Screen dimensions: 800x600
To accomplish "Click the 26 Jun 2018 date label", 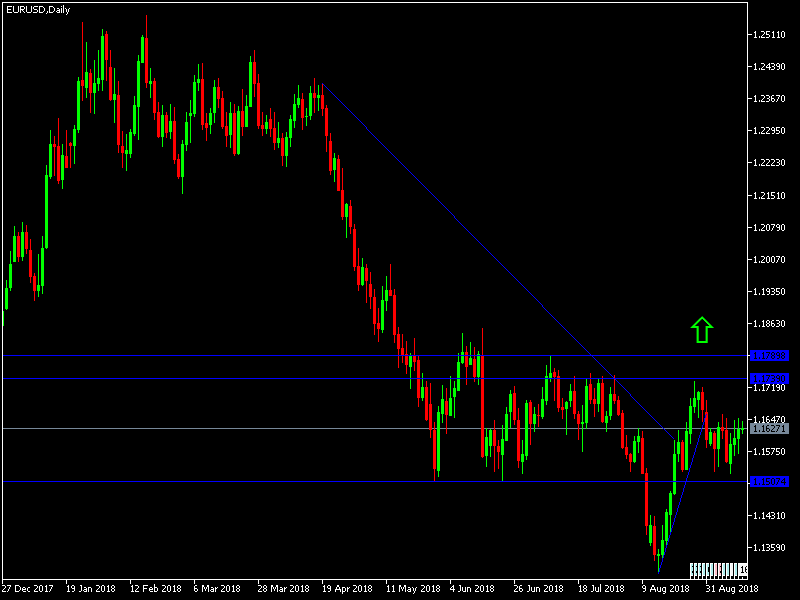I will [x=538, y=589].
